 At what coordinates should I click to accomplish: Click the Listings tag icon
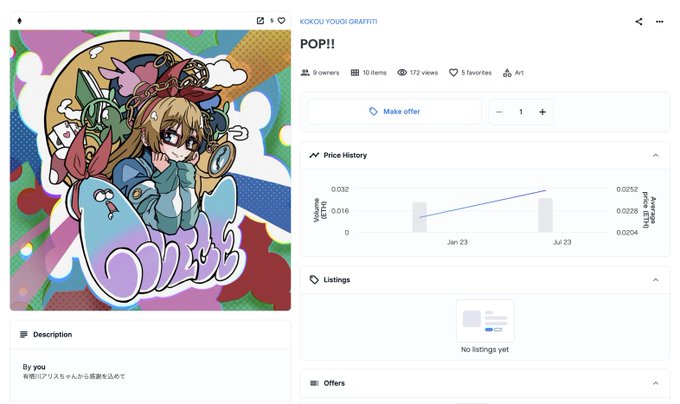tap(314, 280)
